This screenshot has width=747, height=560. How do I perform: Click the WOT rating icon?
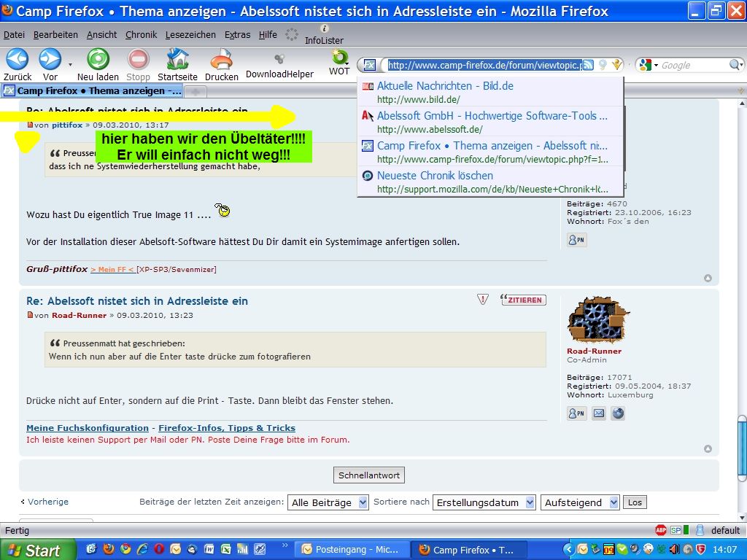(x=339, y=58)
